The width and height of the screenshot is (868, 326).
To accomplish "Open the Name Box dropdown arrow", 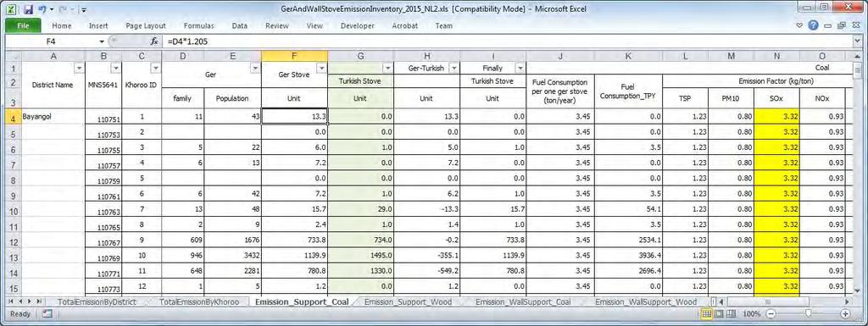I will (102, 42).
